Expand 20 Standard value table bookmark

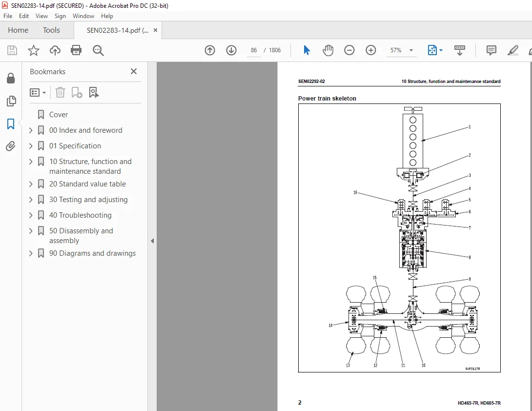[x=31, y=184]
